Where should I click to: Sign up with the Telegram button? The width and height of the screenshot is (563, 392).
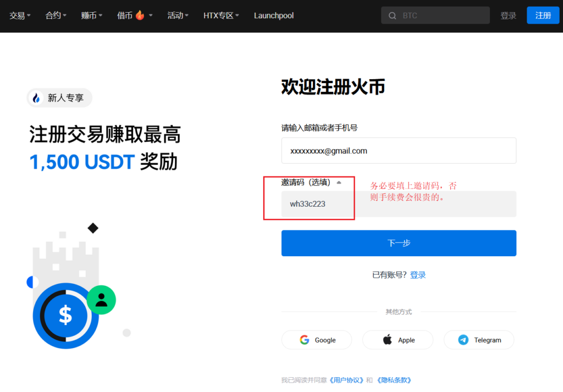479,340
